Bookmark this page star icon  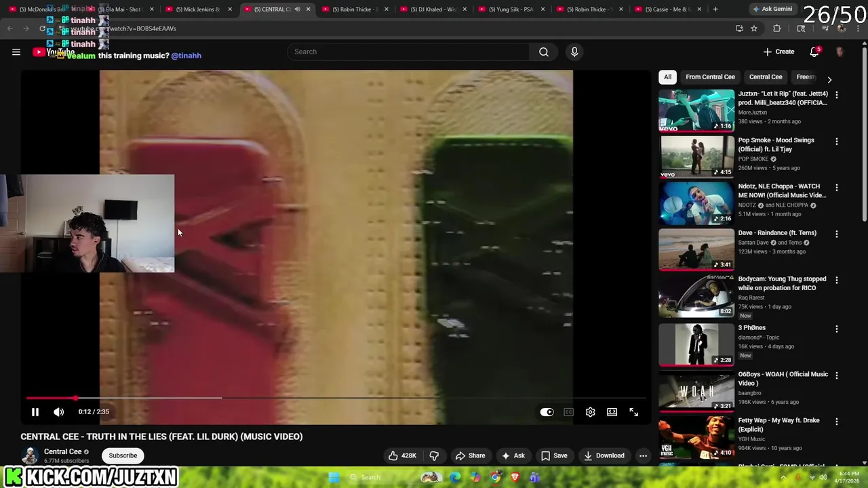754,28
